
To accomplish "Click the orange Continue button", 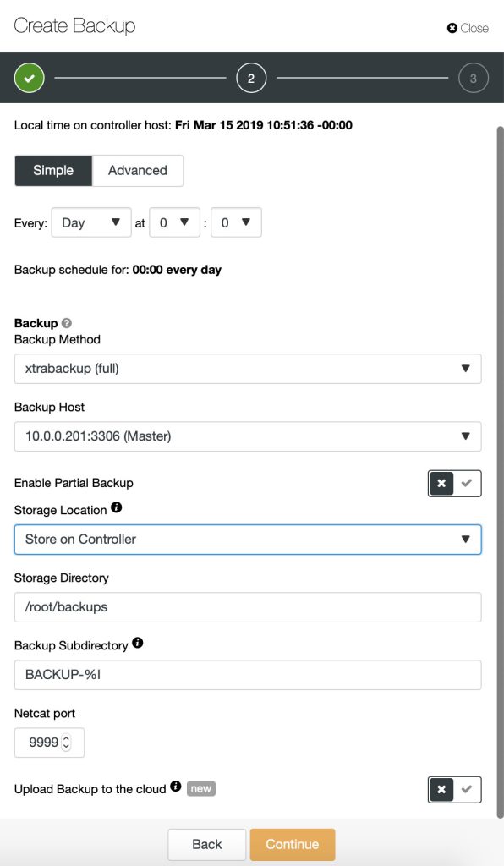I will pyautogui.click(x=293, y=845).
